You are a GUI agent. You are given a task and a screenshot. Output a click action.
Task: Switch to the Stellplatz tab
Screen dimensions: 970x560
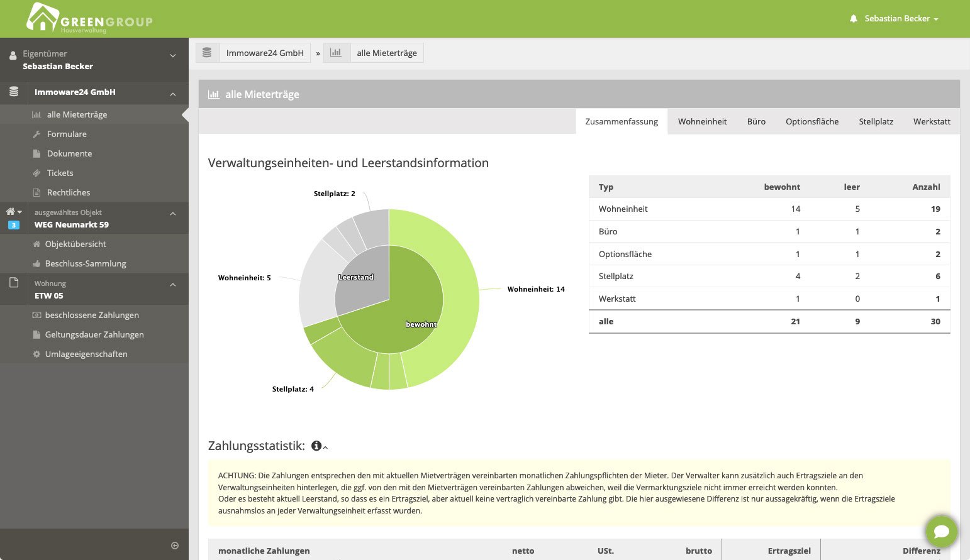click(876, 121)
